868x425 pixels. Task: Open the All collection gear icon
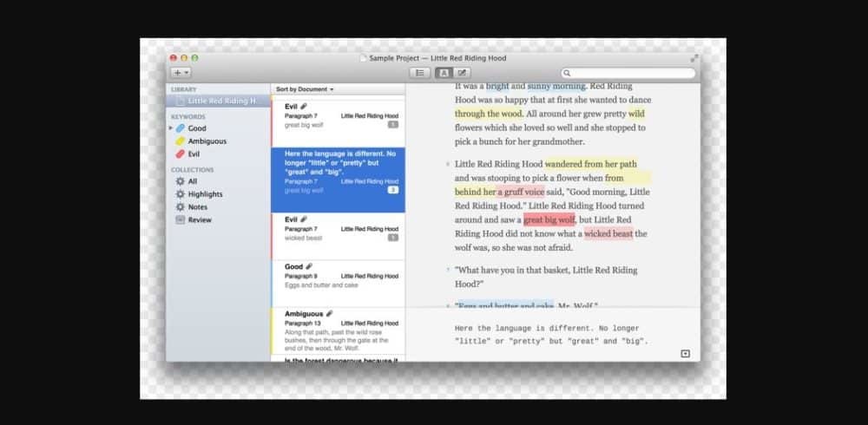click(x=181, y=181)
